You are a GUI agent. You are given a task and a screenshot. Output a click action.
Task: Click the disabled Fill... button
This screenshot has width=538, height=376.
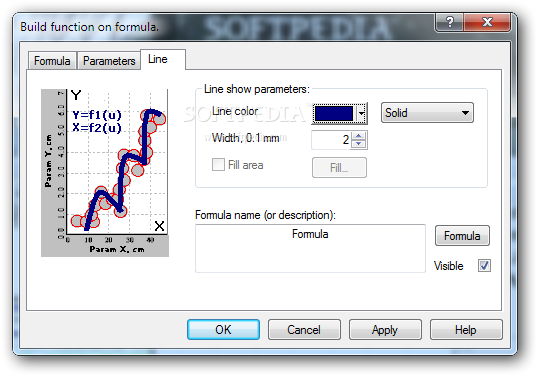[339, 168]
